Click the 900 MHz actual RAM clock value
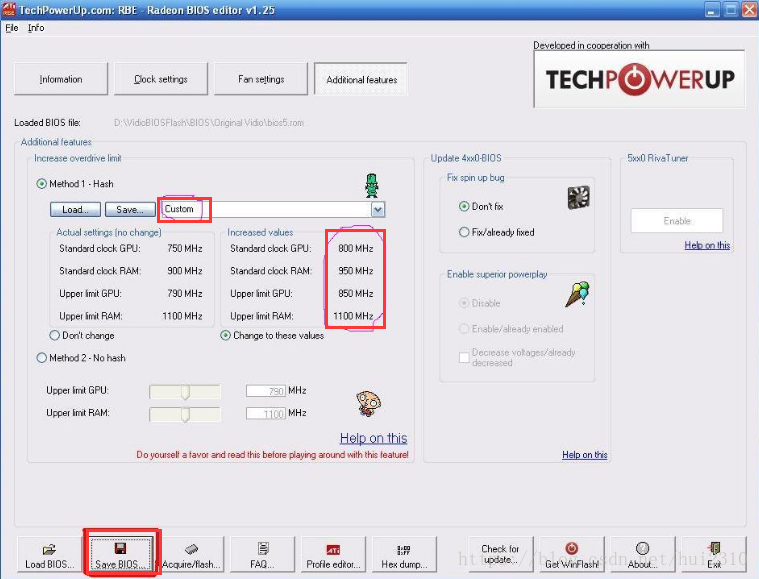 point(185,271)
